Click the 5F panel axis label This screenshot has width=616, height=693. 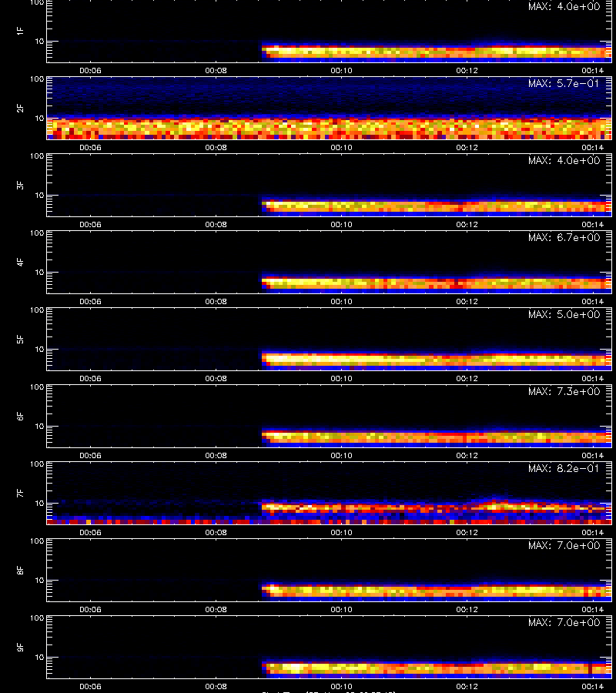point(20,340)
